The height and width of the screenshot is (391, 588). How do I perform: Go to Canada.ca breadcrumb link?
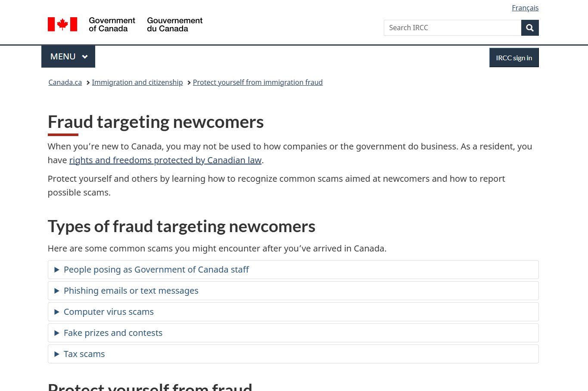tap(65, 83)
